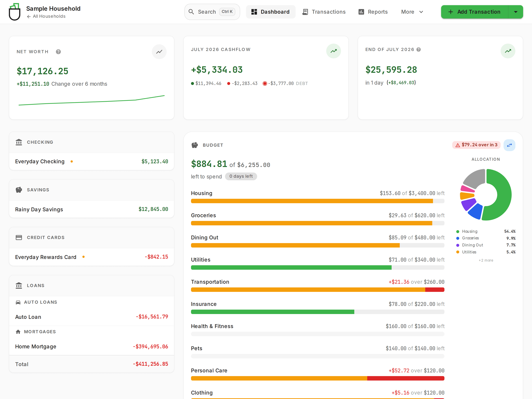Show the +2 more allocation categories
The height and width of the screenshot is (399, 532).
pos(486,260)
